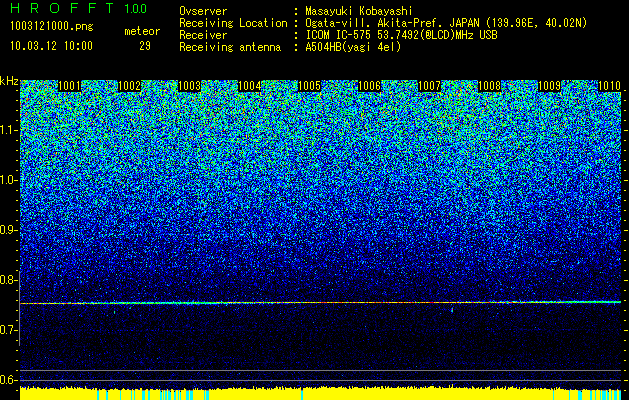Click the Ovserver label
The height and width of the screenshot is (400, 629).
coord(203,11)
